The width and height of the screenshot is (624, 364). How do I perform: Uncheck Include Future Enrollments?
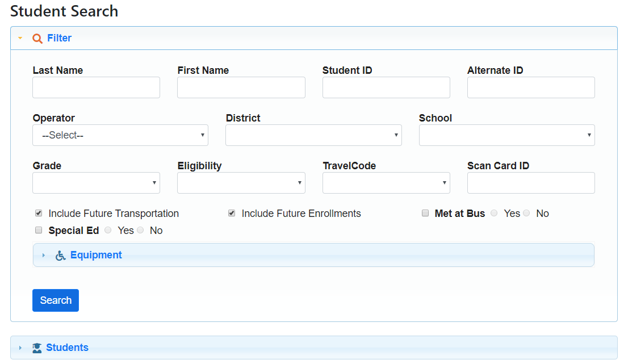pyautogui.click(x=232, y=214)
